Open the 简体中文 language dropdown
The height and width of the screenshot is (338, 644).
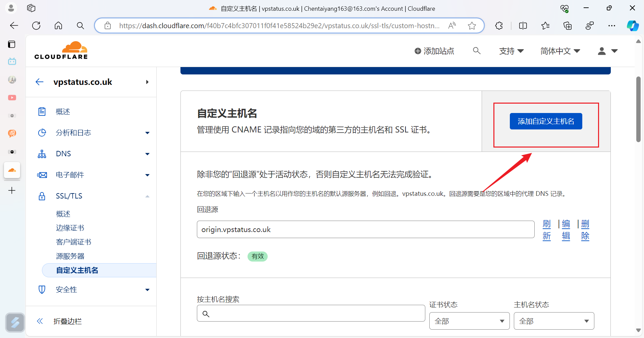click(x=560, y=51)
